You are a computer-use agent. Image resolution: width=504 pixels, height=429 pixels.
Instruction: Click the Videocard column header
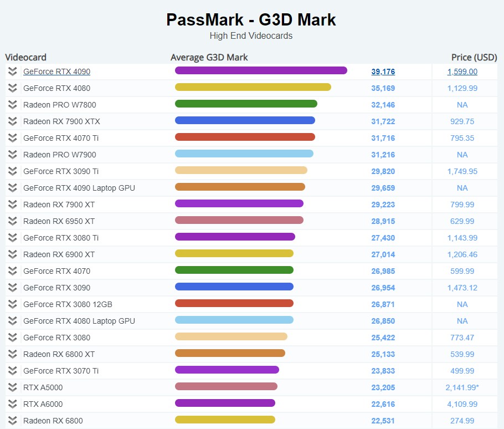26,57
